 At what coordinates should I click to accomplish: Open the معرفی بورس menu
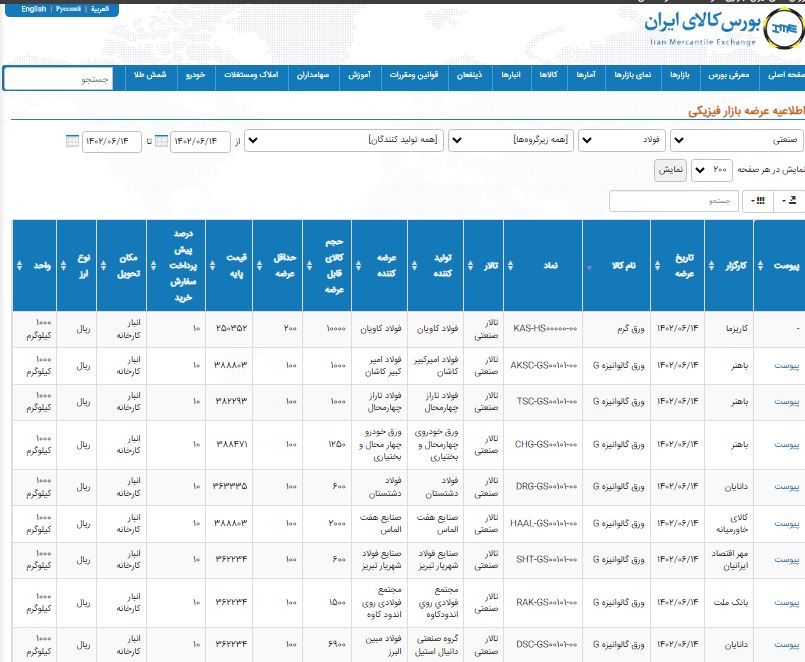pyautogui.click(x=729, y=75)
